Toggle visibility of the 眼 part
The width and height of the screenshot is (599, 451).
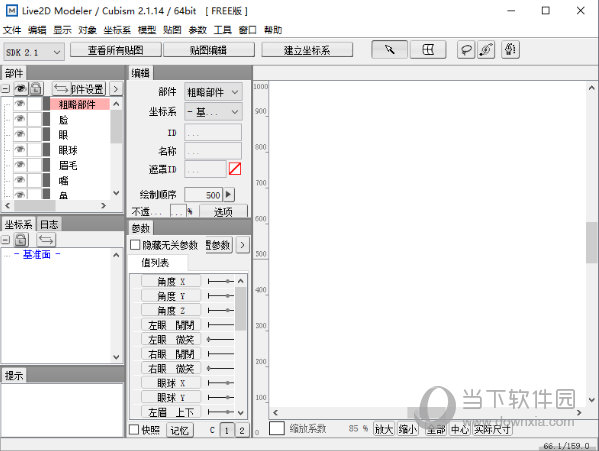[x=20, y=134]
